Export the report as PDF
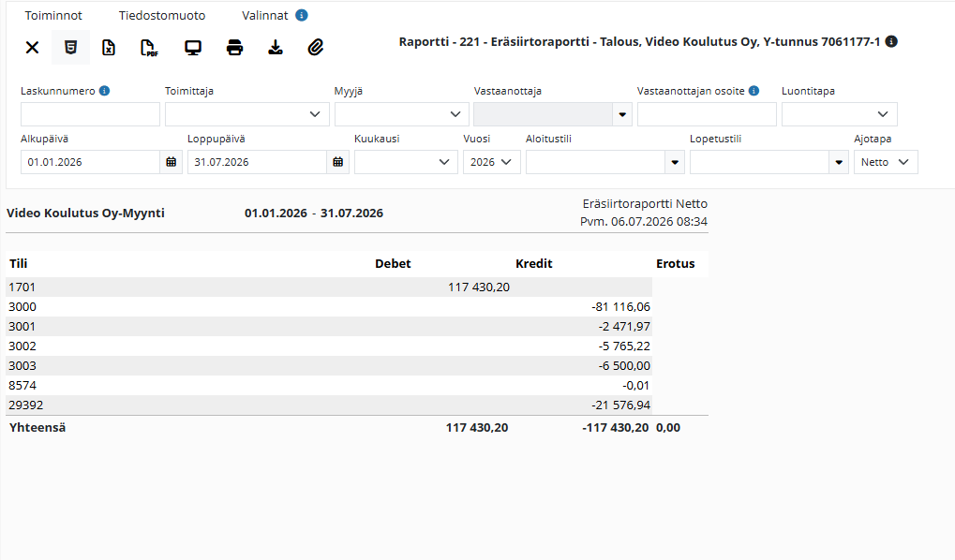The height and width of the screenshot is (560, 955). pyautogui.click(x=149, y=48)
